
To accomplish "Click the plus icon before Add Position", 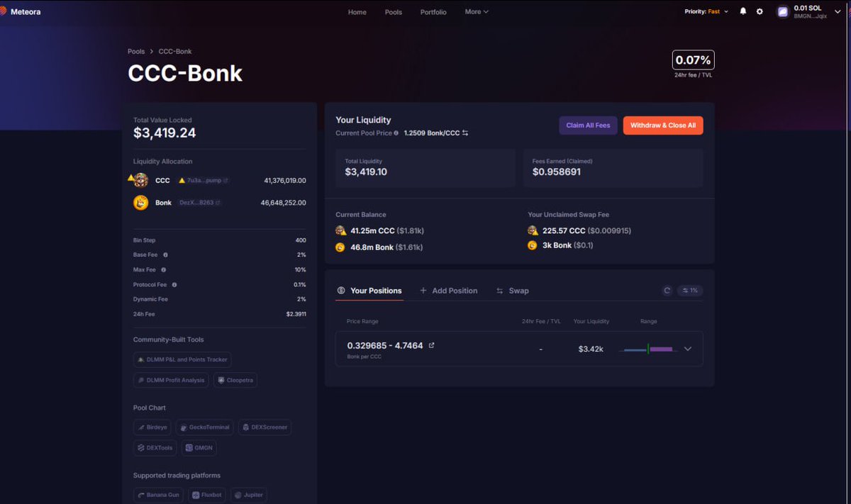I will (423, 291).
